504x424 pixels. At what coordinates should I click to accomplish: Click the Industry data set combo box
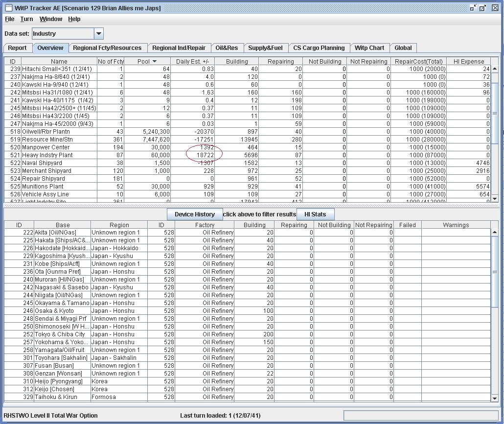pos(63,34)
